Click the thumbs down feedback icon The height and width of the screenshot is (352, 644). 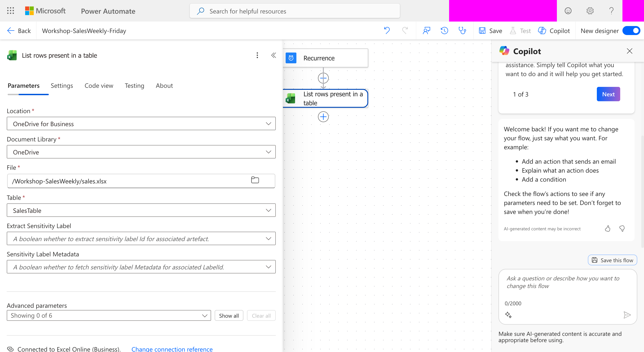[622, 229]
